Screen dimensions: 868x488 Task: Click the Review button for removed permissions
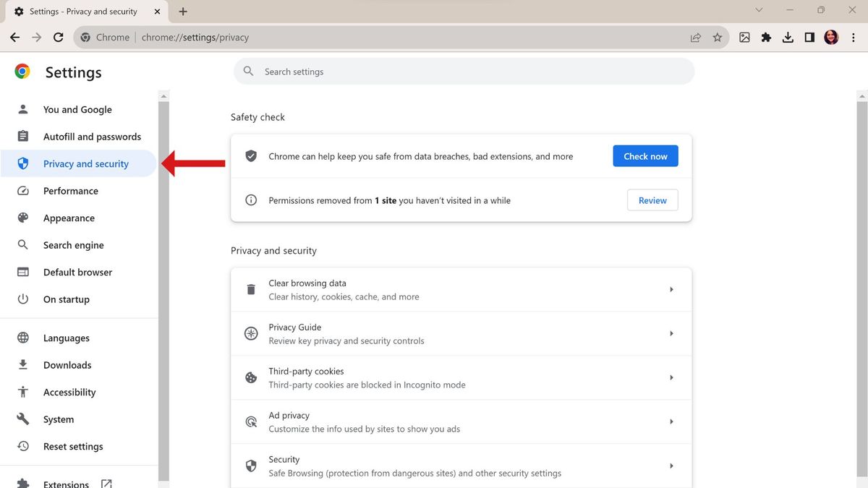652,200
